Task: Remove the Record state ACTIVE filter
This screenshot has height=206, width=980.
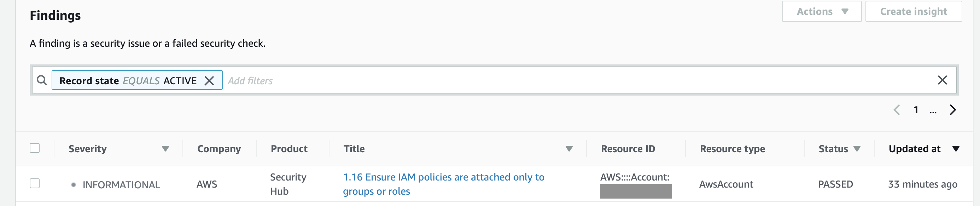Action: tap(209, 81)
